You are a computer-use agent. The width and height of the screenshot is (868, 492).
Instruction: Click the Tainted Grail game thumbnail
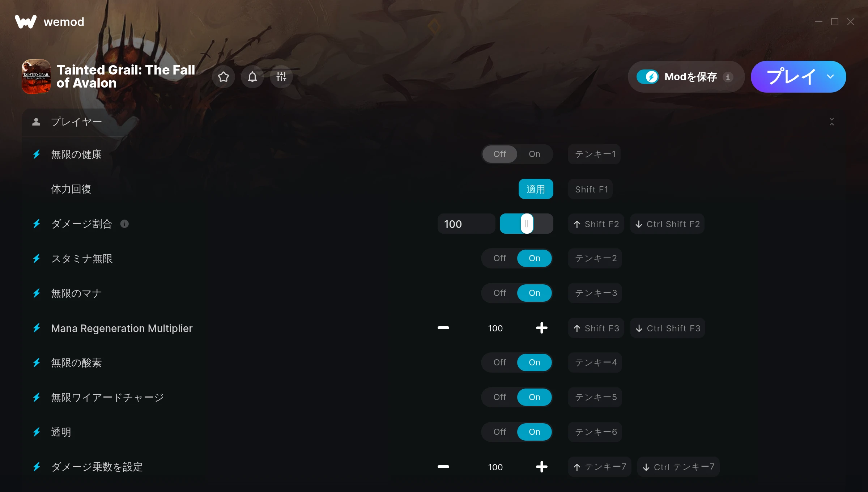tap(36, 77)
